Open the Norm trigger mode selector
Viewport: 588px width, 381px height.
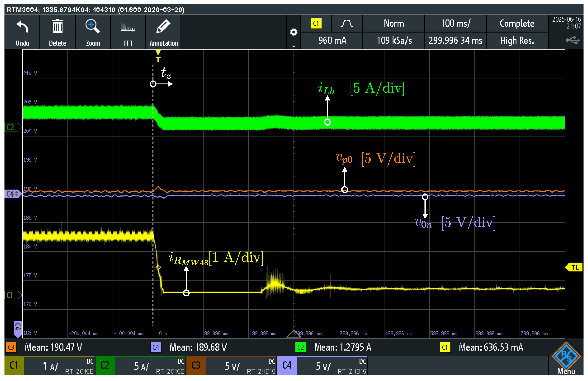click(x=394, y=24)
